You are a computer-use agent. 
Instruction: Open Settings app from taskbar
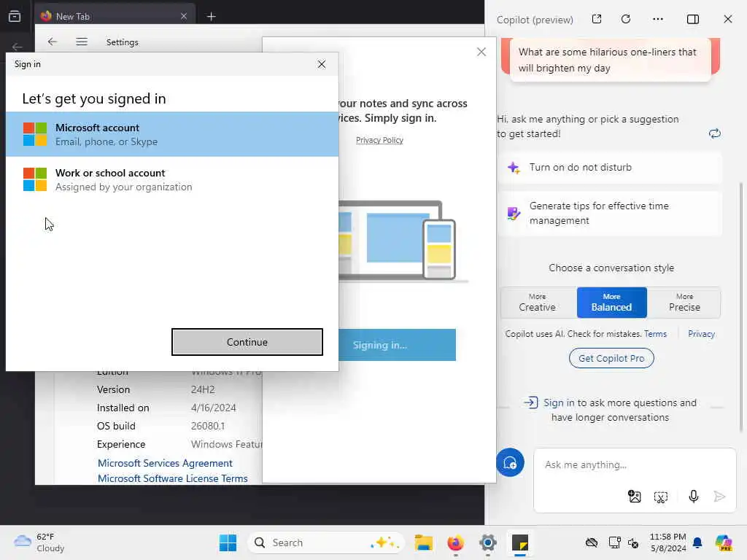pyautogui.click(x=488, y=542)
